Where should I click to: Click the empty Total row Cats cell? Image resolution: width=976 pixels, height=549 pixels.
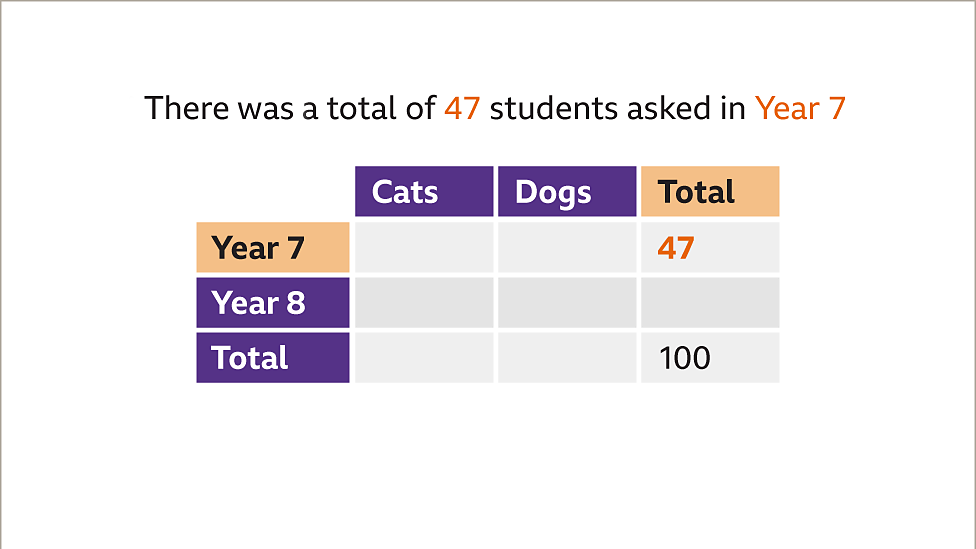(x=424, y=358)
